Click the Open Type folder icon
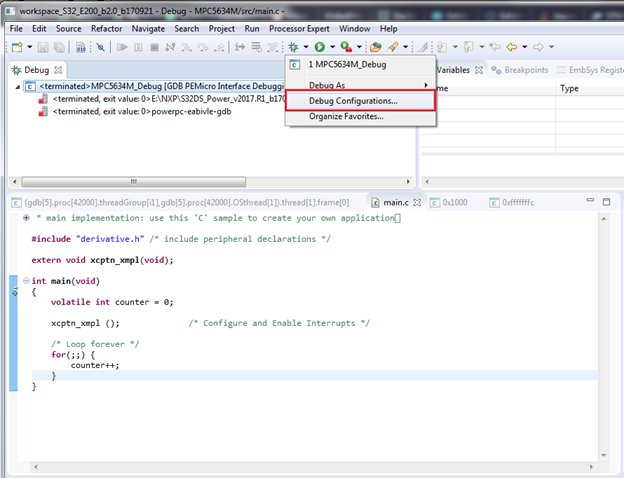 (376, 47)
